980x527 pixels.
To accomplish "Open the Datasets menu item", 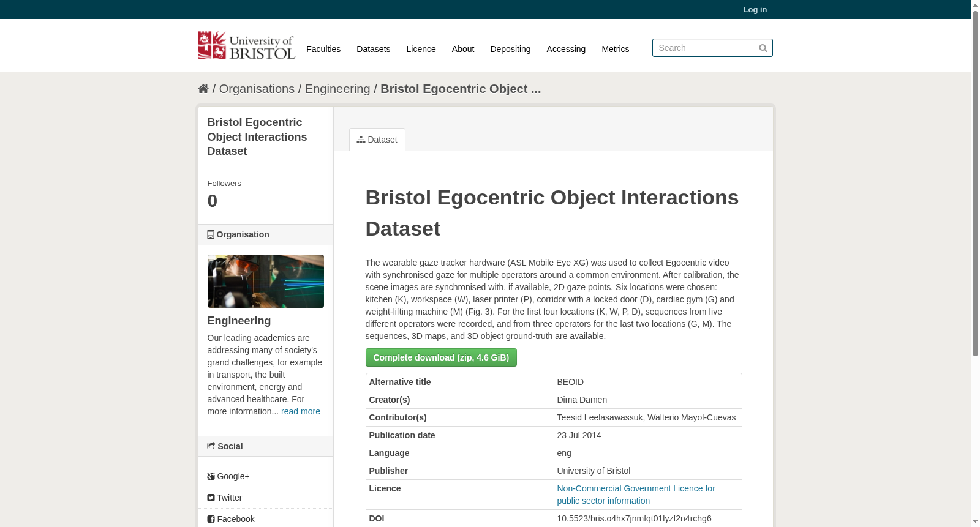I will (374, 49).
